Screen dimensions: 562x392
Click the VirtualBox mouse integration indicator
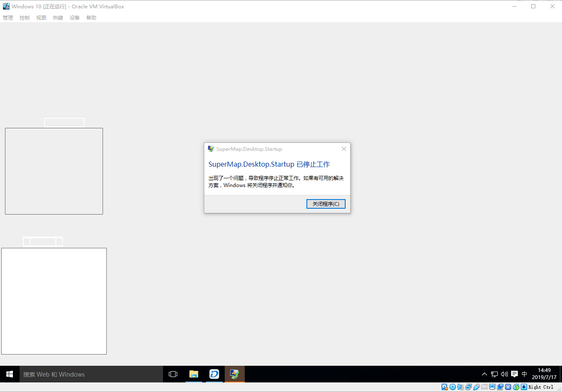click(516, 387)
